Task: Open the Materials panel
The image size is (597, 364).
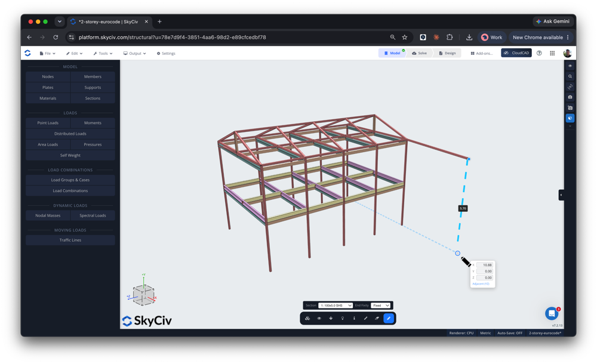Action: pos(48,98)
